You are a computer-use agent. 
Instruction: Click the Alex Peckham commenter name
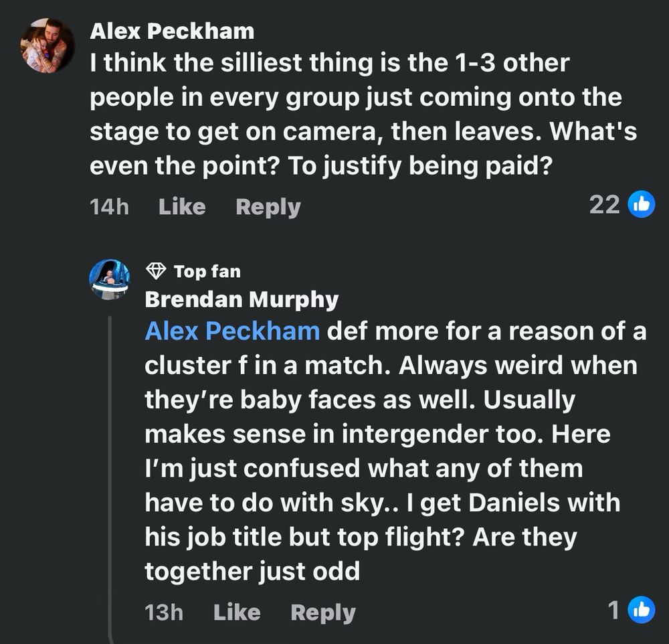pyautogui.click(x=172, y=31)
